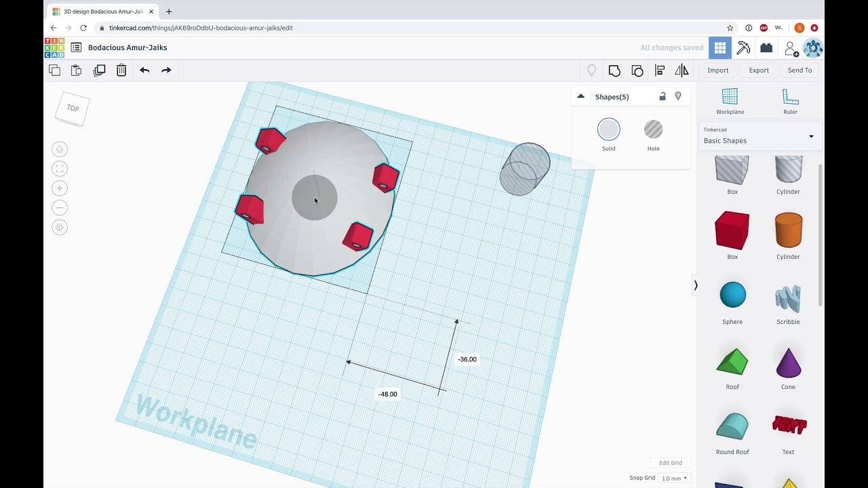
Task: Hide selected shapes with the inspector lightbulb
Action: pos(678,97)
